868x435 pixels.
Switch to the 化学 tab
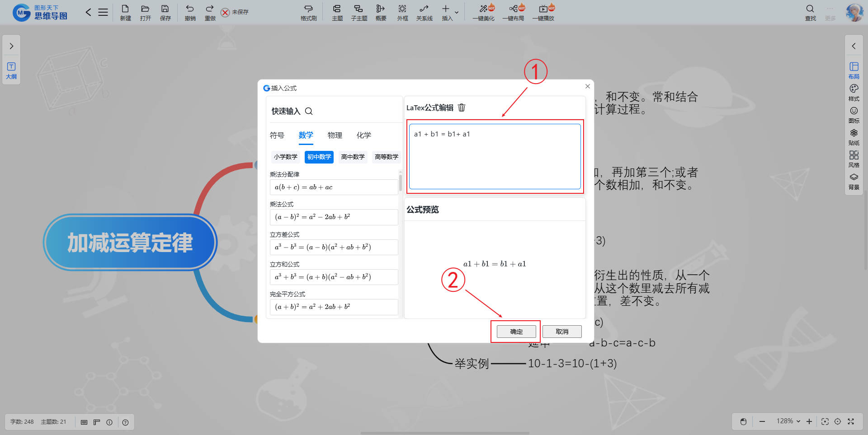pyautogui.click(x=363, y=135)
